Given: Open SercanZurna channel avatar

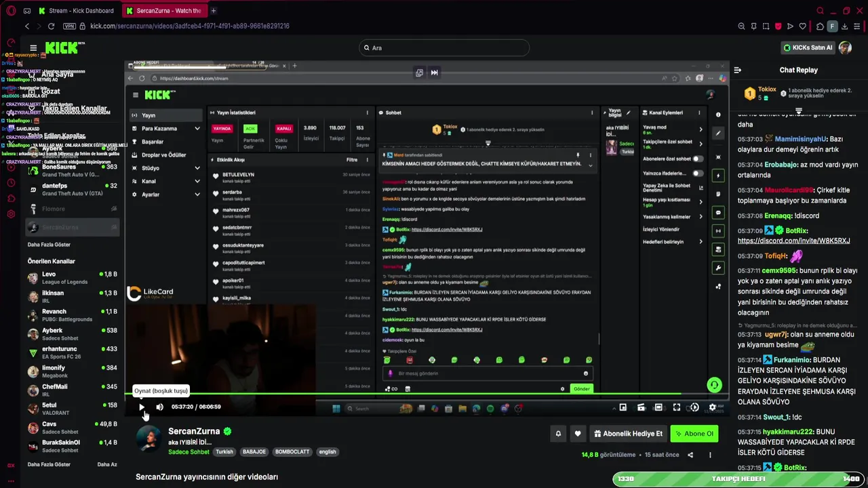Looking at the screenshot, I should click(x=149, y=439).
